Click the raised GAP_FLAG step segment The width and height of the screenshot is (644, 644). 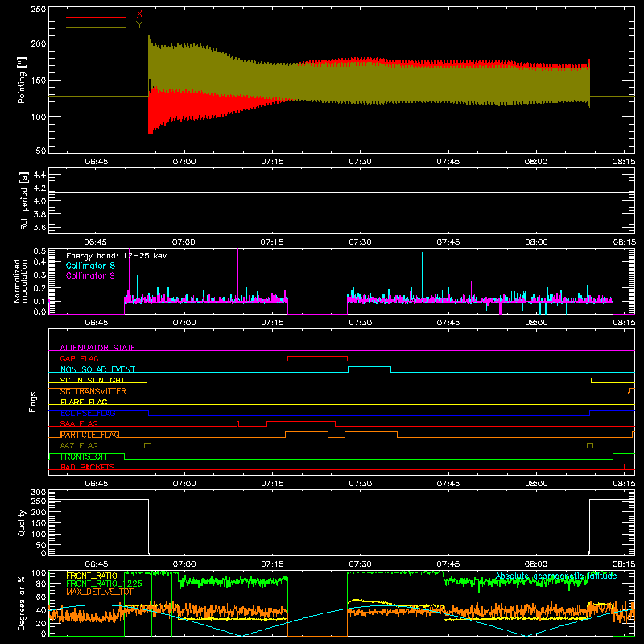317,356
